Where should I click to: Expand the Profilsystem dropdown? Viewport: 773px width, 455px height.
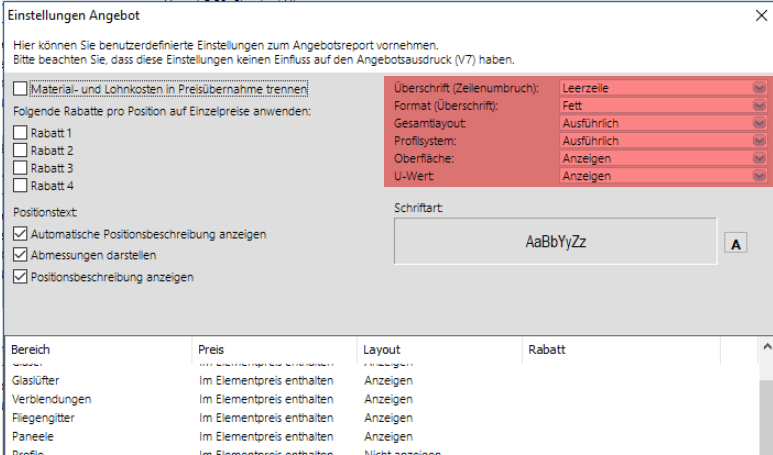coord(759,141)
